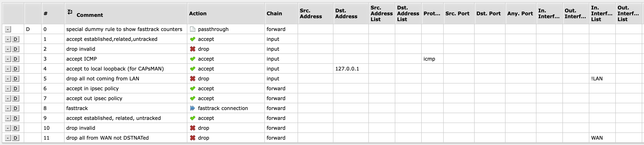Click the green accept icon on rule 1
644x145 pixels.
click(x=192, y=39)
